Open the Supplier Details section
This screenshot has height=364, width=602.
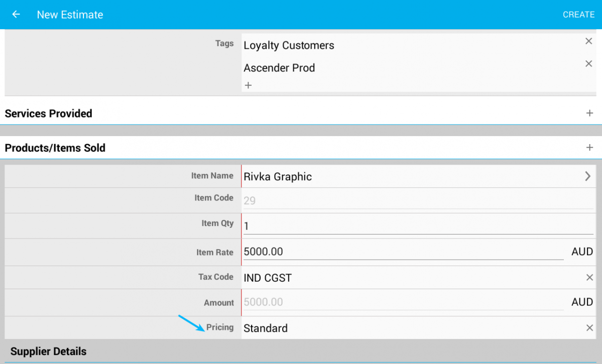[49, 351]
